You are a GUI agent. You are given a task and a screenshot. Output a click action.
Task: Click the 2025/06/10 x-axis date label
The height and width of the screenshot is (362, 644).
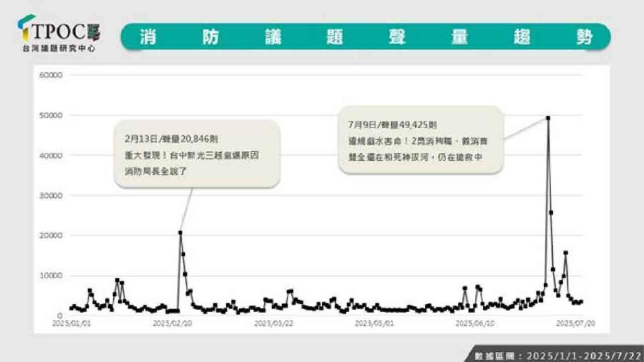click(475, 324)
